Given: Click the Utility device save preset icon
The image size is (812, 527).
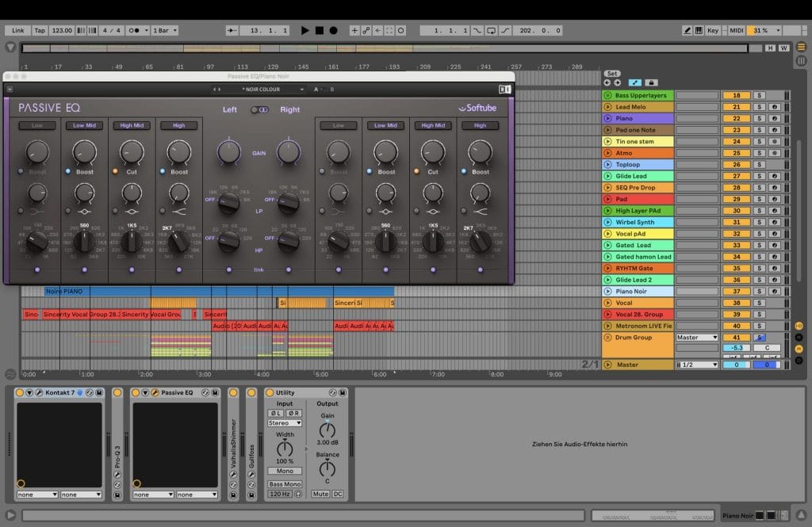Looking at the screenshot, I should (x=344, y=392).
